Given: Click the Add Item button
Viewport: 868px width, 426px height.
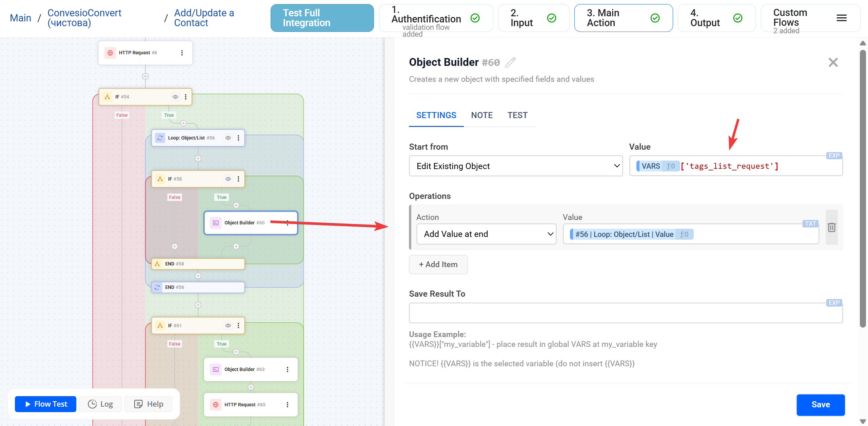Looking at the screenshot, I should (x=438, y=264).
